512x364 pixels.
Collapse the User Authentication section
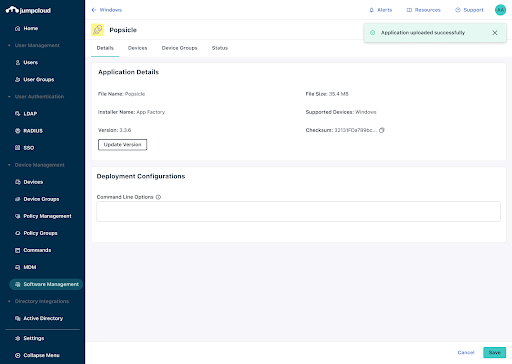[9, 97]
